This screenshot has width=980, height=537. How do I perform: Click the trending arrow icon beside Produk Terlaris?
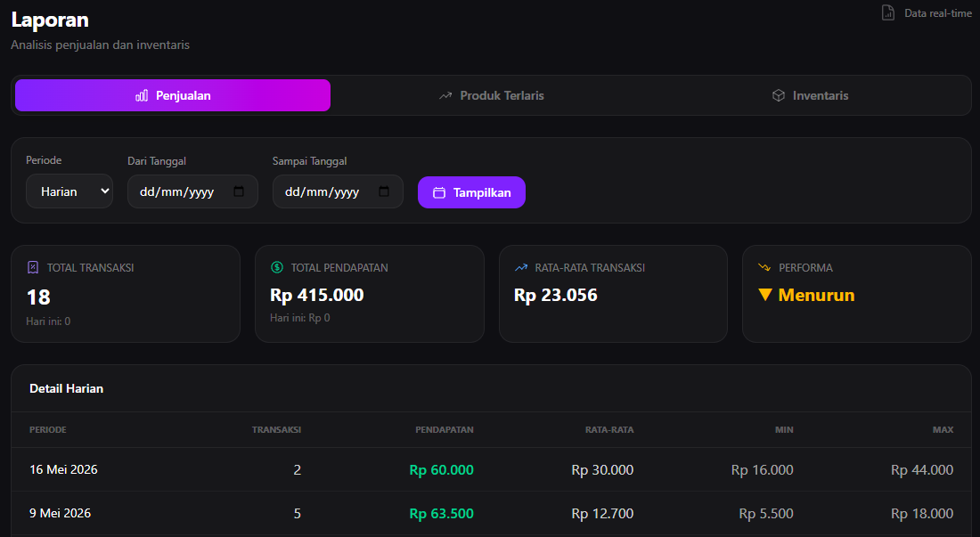[x=445, y=95]
